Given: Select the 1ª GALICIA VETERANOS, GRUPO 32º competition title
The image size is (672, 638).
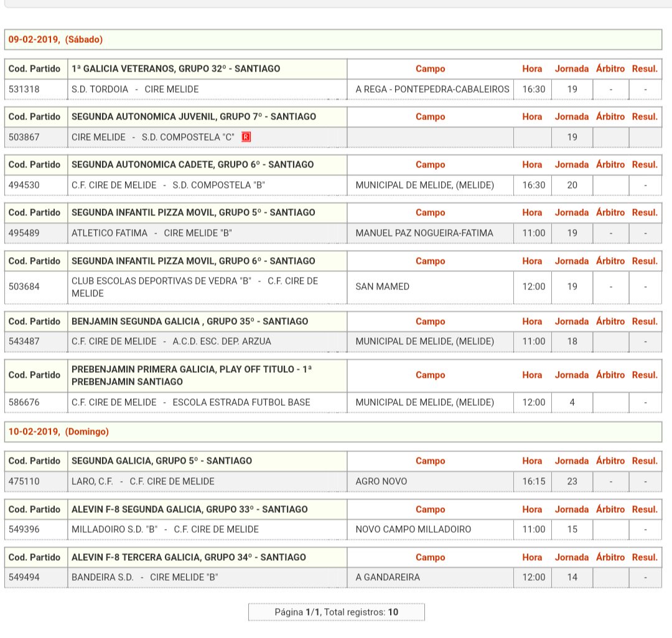Looking at the screenshot, I should (x=175, y=68).
